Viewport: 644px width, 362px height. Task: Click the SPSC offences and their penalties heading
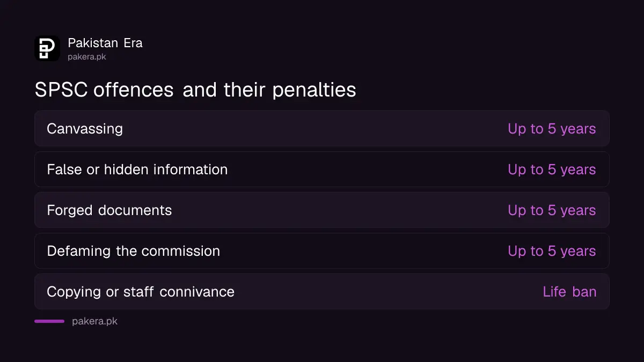pyautogui.click(x=195, y=90)
